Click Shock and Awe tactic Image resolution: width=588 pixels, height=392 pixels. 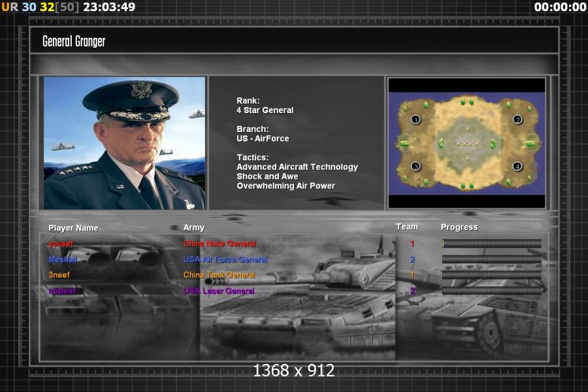pos(267,176)
